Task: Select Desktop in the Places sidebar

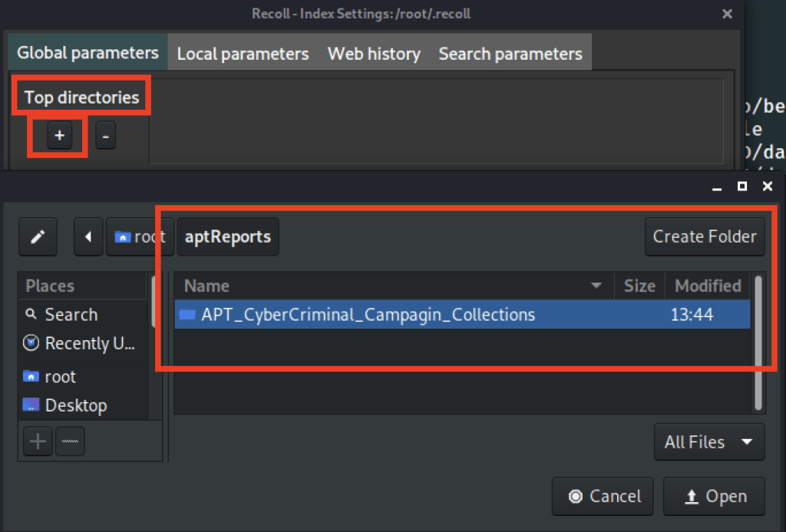Action: coord(75,405)
